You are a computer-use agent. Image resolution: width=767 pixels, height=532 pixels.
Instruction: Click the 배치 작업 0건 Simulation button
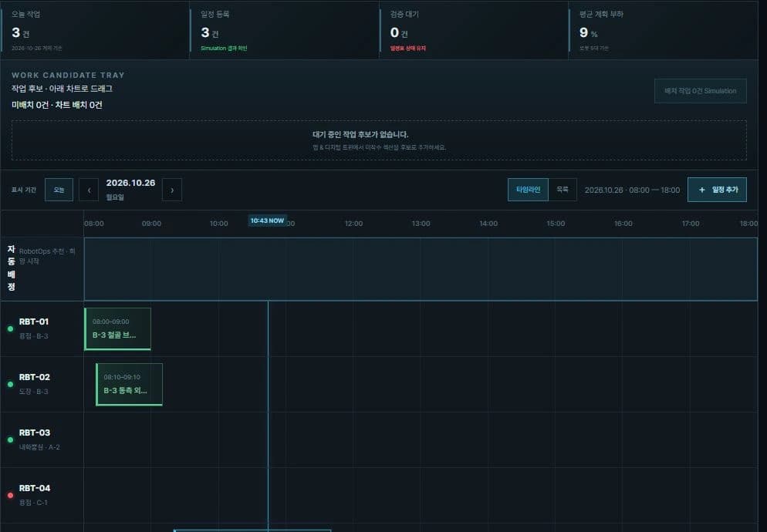[x=700, y=91]
